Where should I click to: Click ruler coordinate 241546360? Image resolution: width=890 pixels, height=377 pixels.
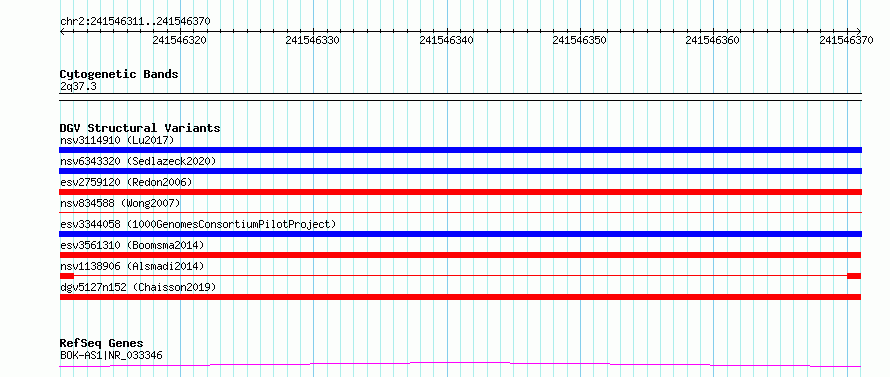(x=713, y=40)
